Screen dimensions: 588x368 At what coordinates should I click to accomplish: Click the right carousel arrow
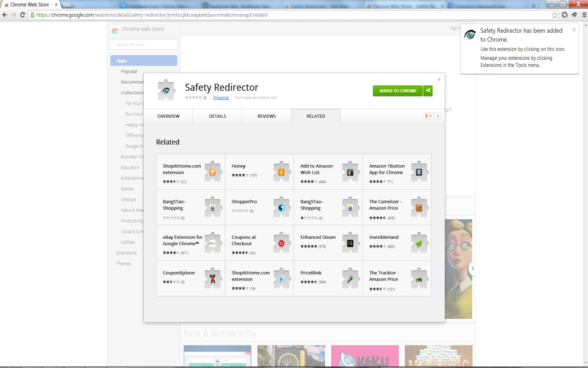pyautogui.click(x=473, y=269)
